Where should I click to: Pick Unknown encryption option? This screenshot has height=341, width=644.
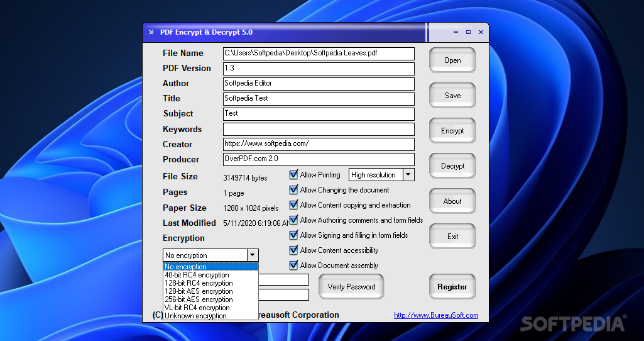[210, 316]
